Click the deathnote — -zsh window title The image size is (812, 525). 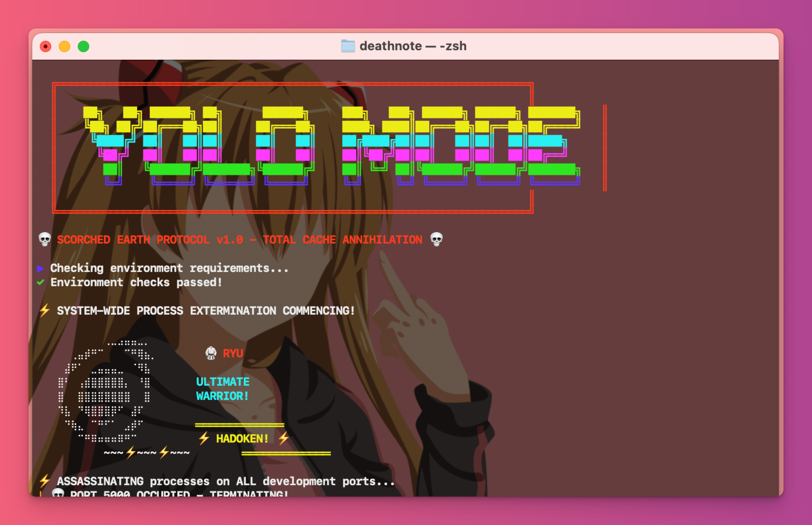(x=413, y=46)
